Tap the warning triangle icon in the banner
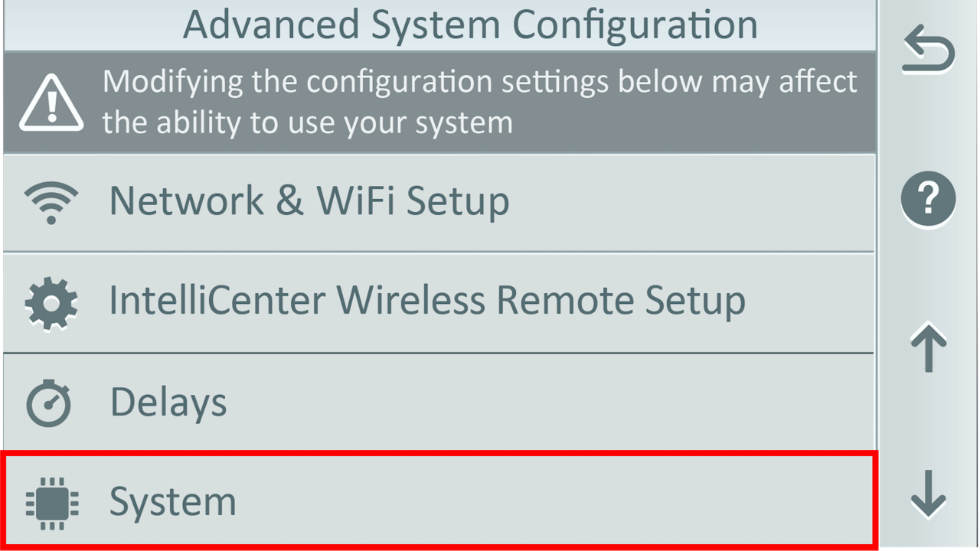This screenshot has width=980, height=551. (51, 101)
